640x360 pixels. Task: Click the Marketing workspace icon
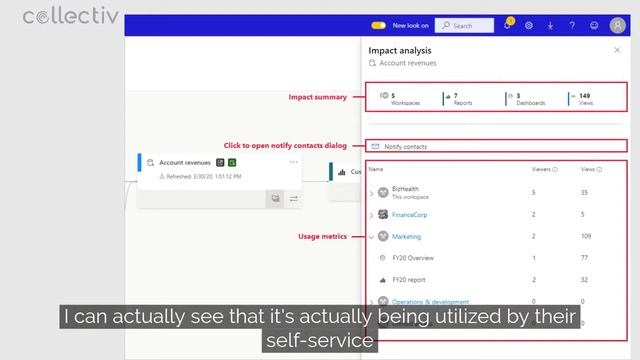tap(383, 236)
